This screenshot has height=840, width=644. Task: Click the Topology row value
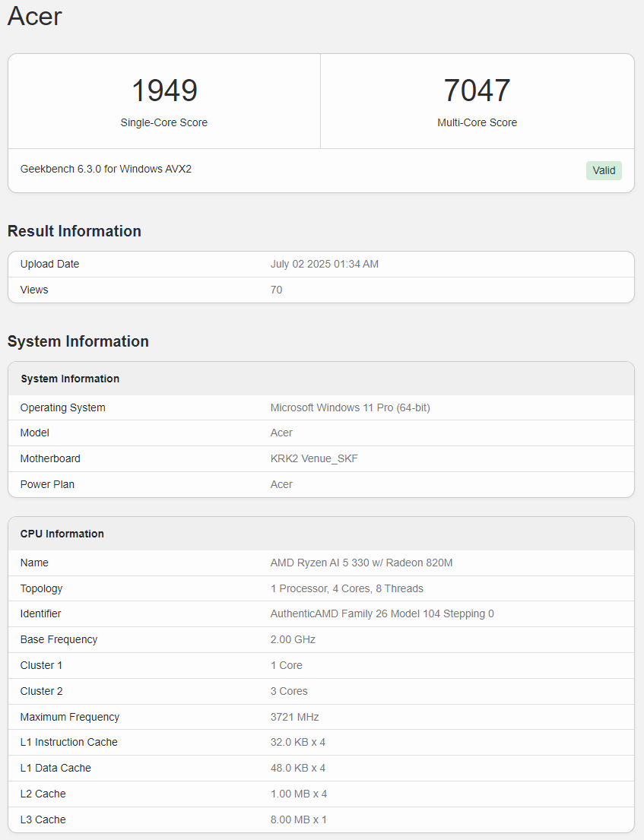pyautogui.click(x=347, y=588)
